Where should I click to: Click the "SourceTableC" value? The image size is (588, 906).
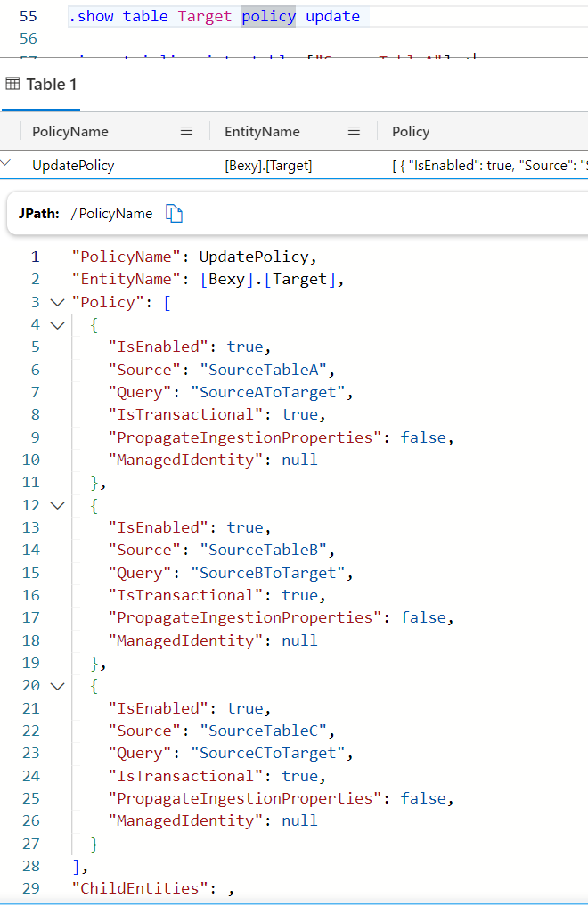coord(264,731)
